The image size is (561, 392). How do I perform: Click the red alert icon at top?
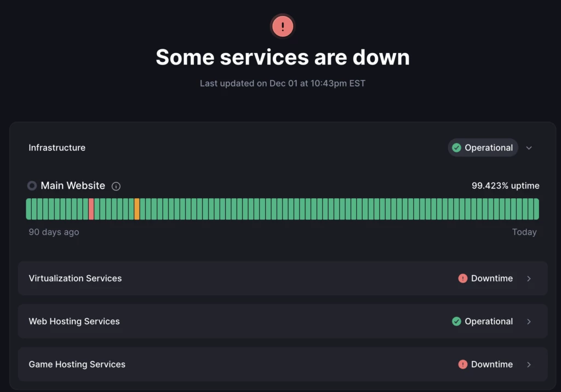tap(283, 26)
